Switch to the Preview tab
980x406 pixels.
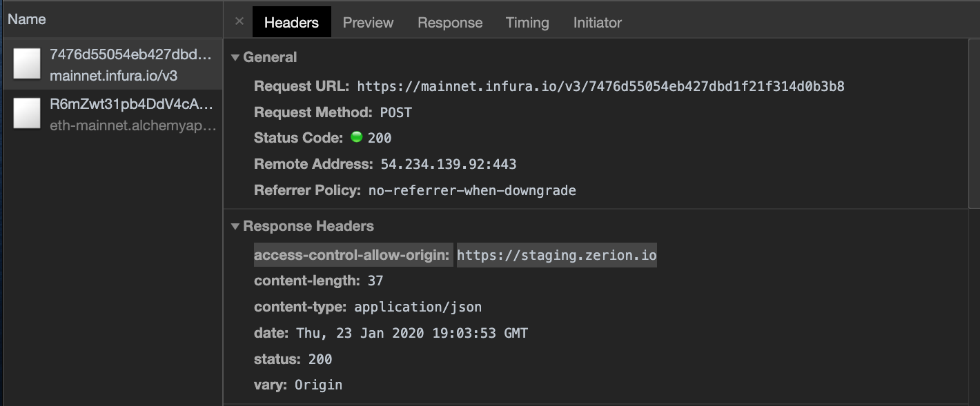368,22
